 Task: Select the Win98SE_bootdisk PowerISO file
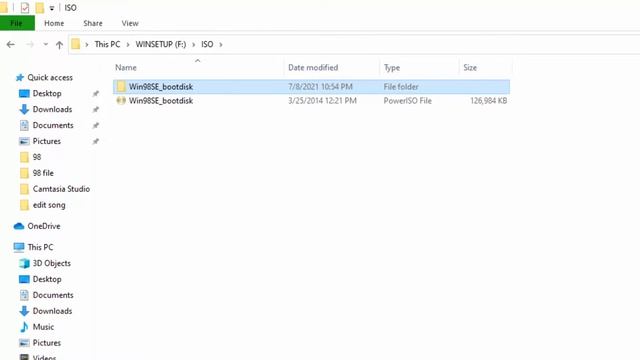point(311,100)
